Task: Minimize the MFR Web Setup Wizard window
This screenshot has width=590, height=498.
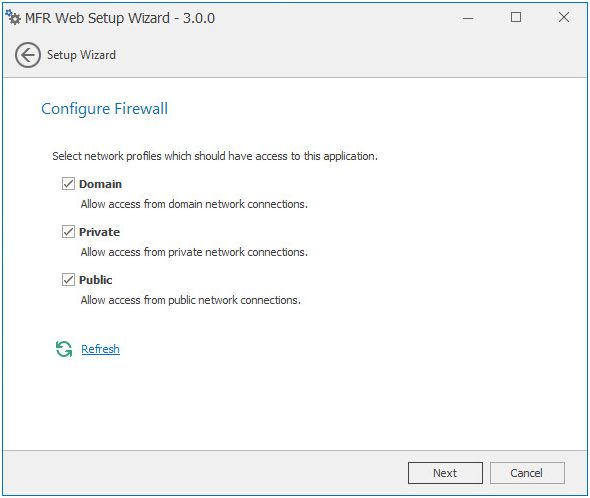Action: click(x=468, y=18)
